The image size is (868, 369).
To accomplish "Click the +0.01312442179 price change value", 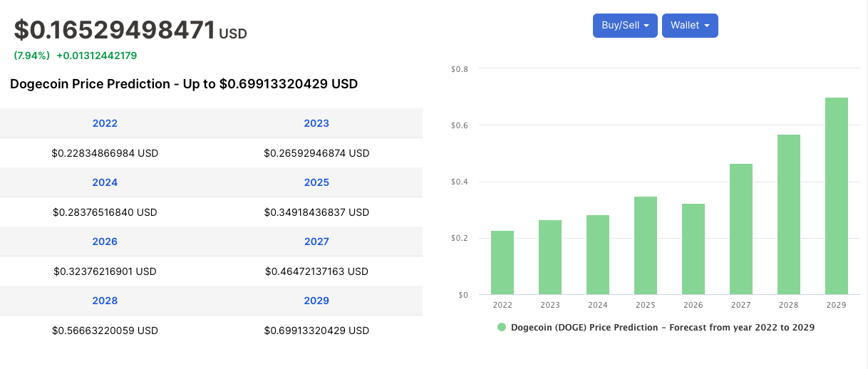I will pyautogui.click(x=97, y=56).
